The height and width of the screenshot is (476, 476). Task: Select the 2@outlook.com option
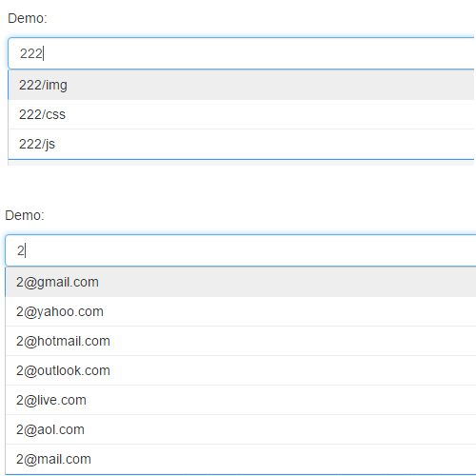(241, 370)
